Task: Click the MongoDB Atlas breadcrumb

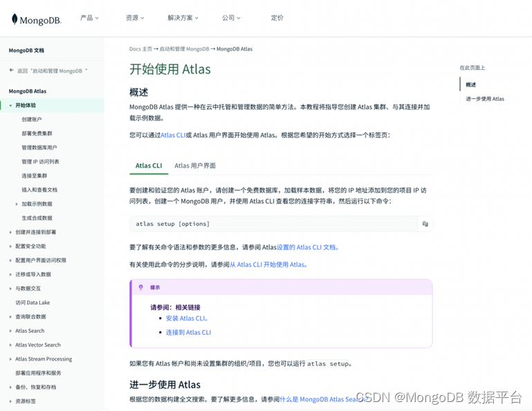Action: click(x=235, y=49)
